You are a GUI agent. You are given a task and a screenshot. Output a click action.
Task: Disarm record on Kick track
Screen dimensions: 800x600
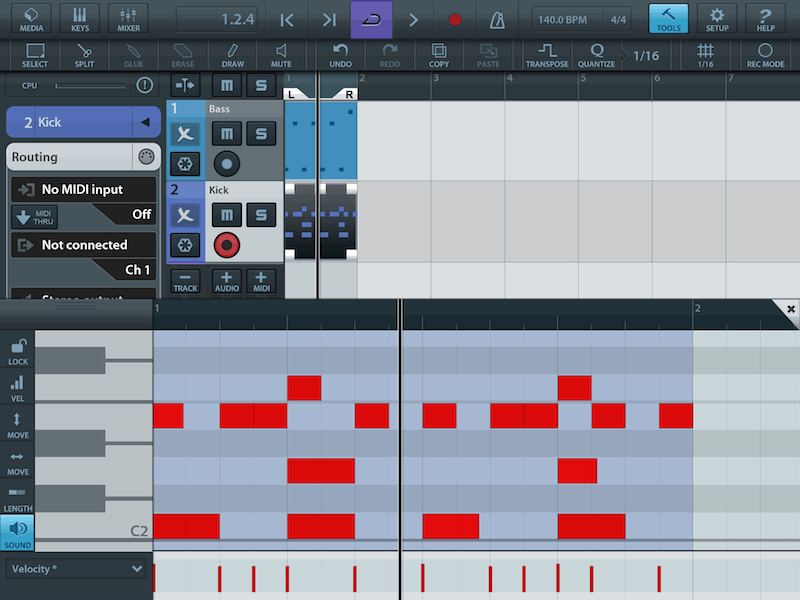tap(227, 245)
